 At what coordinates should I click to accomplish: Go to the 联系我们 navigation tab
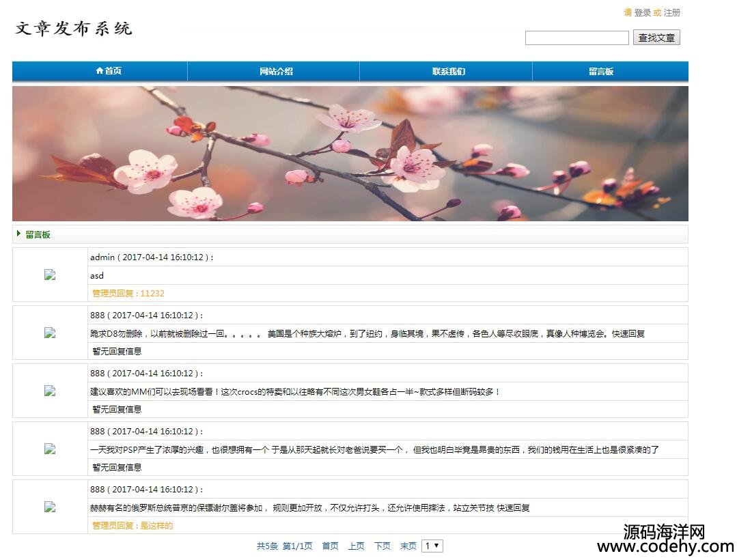(448, 72)
